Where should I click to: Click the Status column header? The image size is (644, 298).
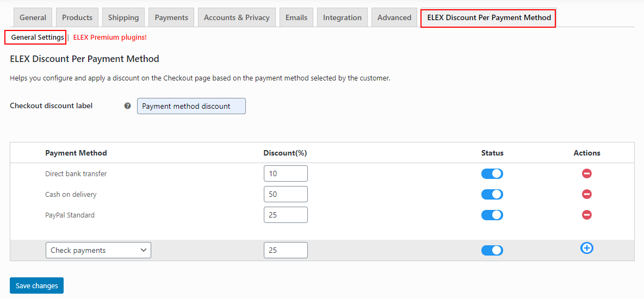click(x=492, y=153)
